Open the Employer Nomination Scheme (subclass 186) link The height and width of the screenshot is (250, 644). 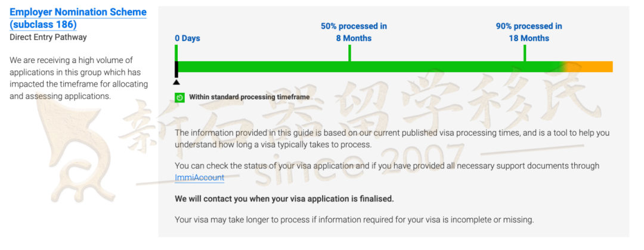click(78, 18)
